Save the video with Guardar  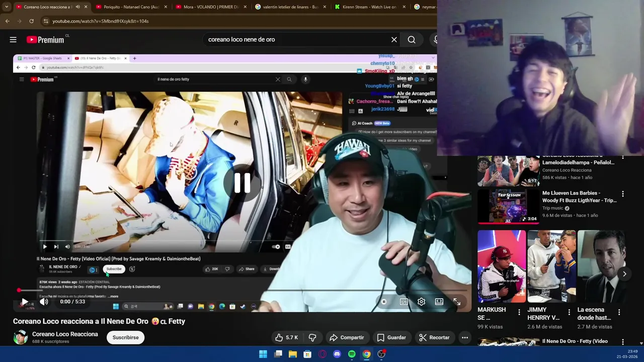(391, 337)
